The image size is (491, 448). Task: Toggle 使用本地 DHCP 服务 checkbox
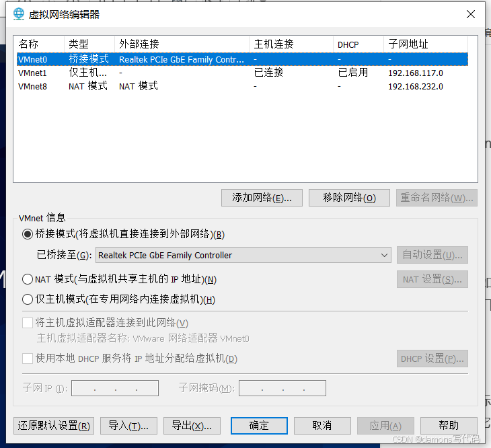coord(28,359)
